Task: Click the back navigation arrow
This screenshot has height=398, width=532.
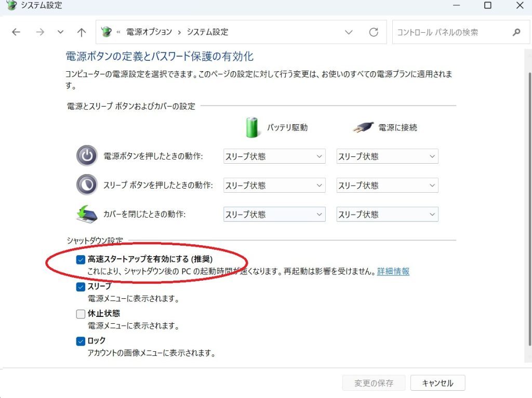Action: coord(16,32)
